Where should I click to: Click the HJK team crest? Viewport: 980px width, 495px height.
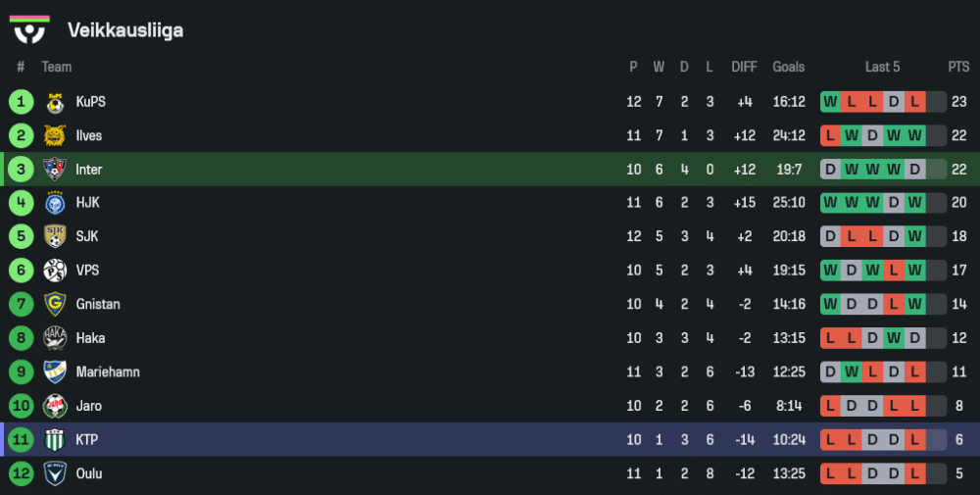pyautogui.click(x=55, y=203)
